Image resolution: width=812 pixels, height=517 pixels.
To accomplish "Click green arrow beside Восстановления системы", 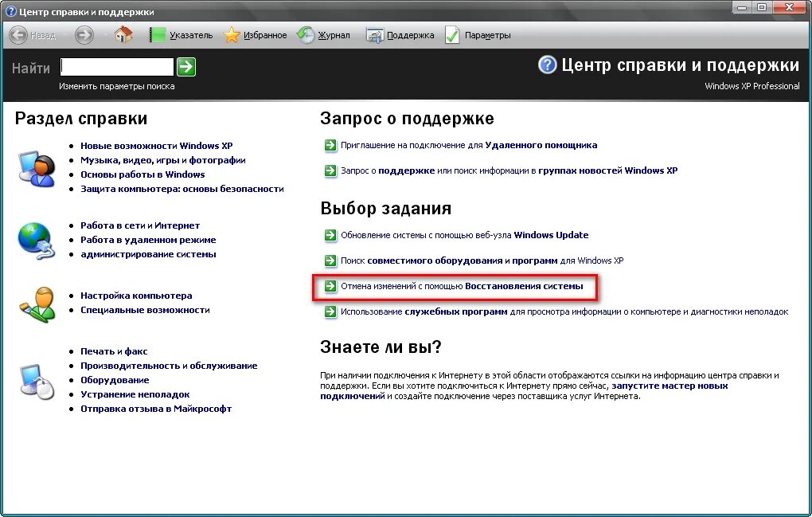I will tap(330, 286).
